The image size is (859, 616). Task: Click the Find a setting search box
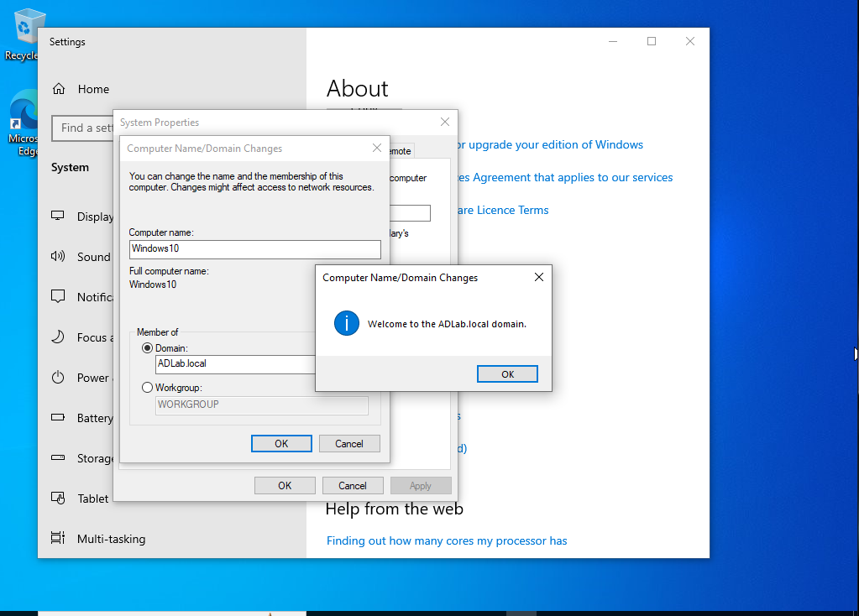[83, 128]
